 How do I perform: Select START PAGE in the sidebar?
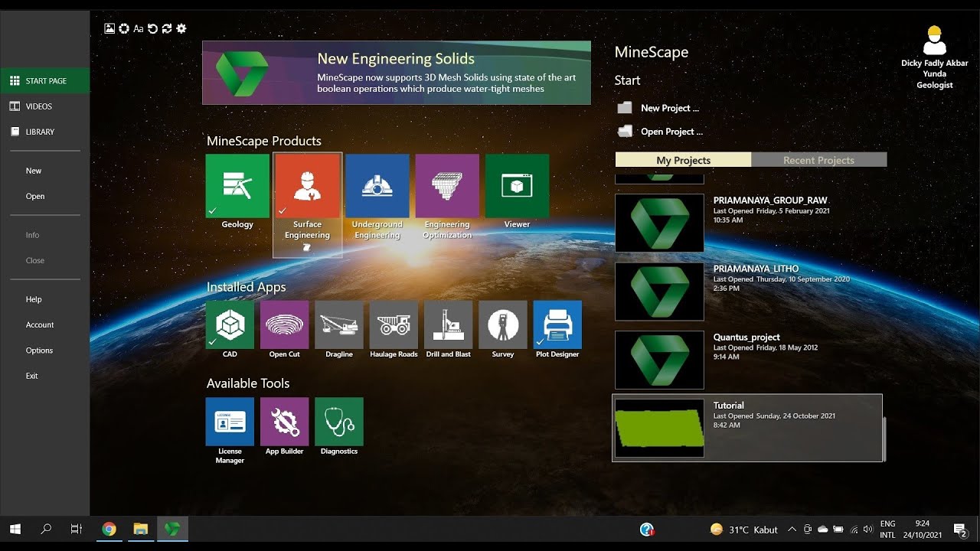(x=45, y=80)
